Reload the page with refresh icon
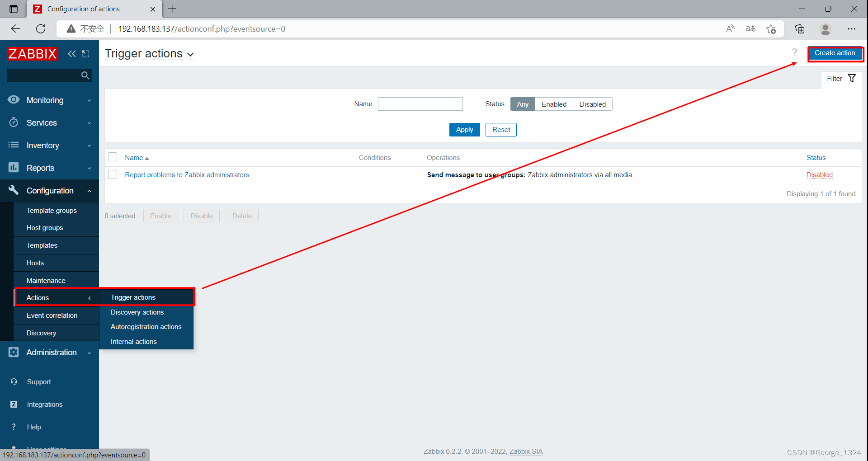This screenshot has width=868, height=461. [41, 29]
